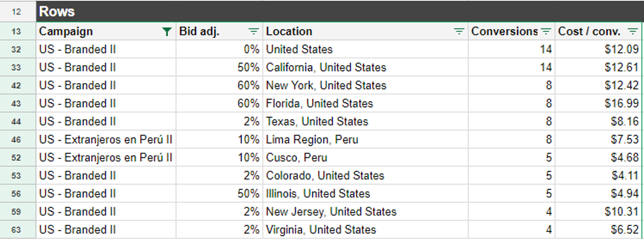644x240 pixels.
Task: Select the Lima Region, Peru cell
Action: 365,140
